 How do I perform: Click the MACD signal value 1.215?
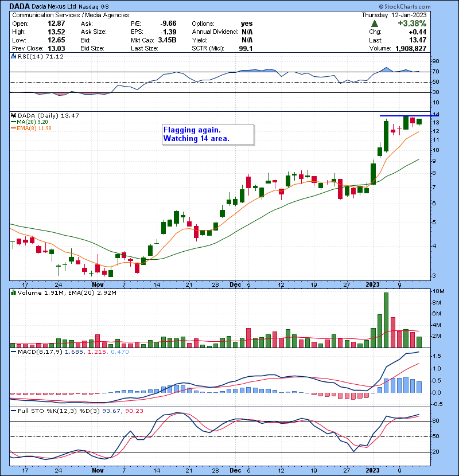(96, 352)
